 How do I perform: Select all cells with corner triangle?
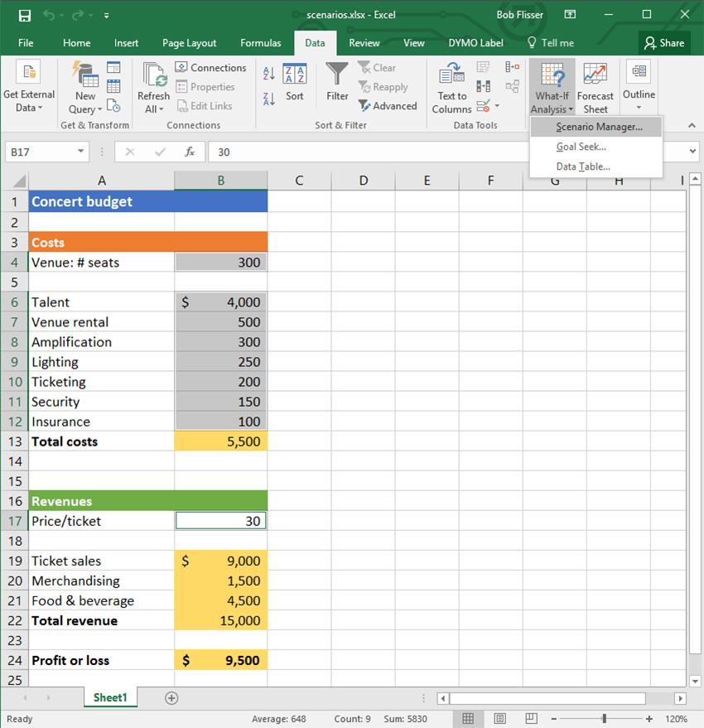pos(18,181)
